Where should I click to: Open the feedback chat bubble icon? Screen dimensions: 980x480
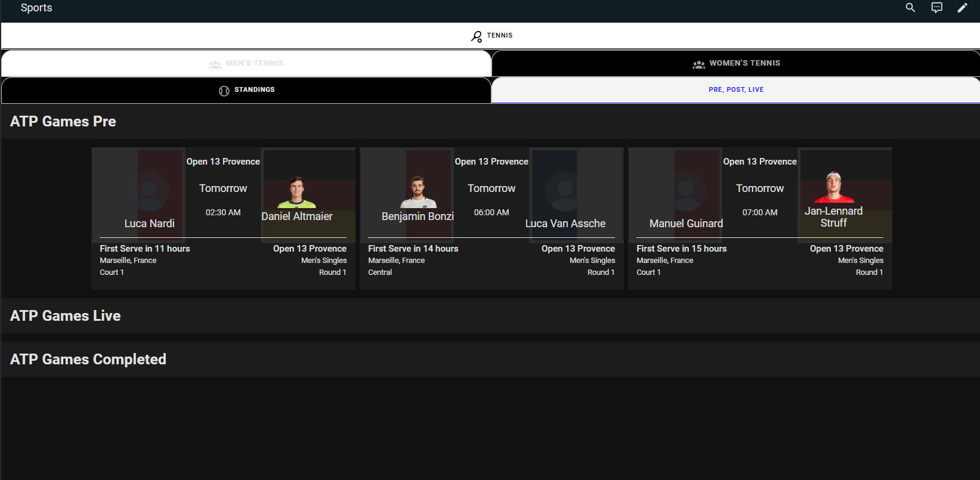(x=937, y=8)
